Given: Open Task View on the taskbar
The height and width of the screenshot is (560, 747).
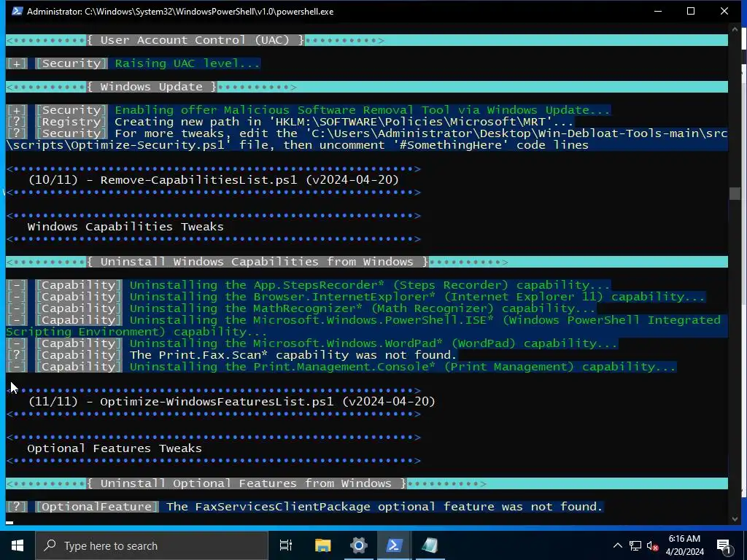Looking at the screenshot, I should [x=286, y=545].
